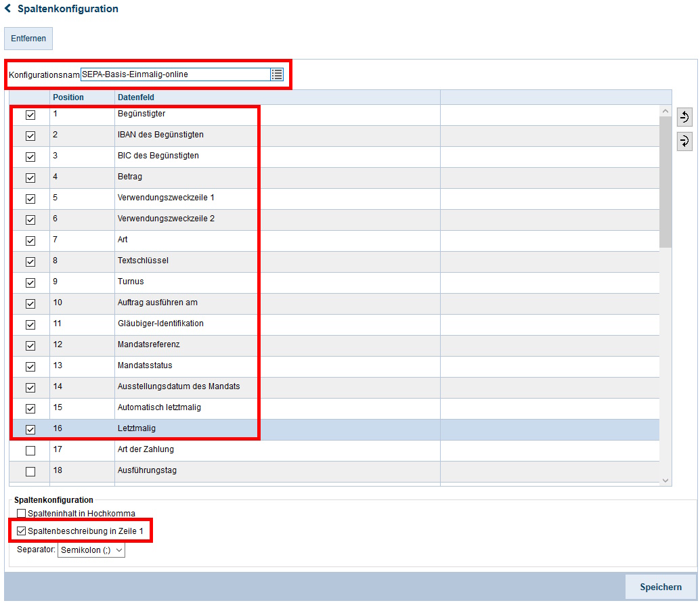Screen dimensions: 700x603
Task: Click the table scrollbar down arrow
Action: [x=665, y=481]
